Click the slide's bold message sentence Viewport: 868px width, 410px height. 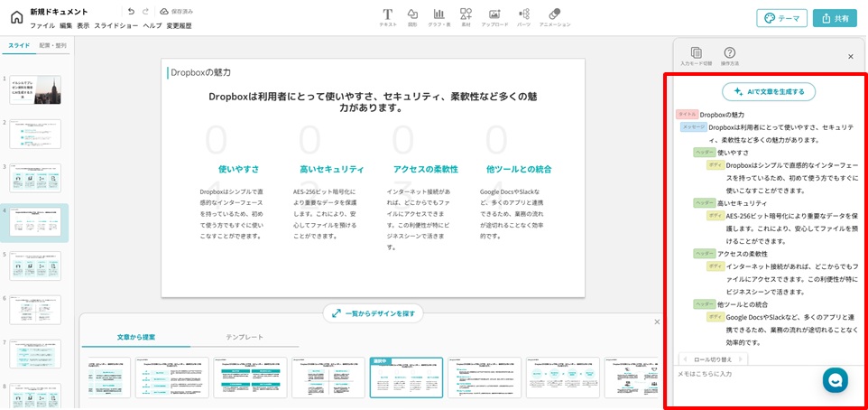click(x=374, y=103)
